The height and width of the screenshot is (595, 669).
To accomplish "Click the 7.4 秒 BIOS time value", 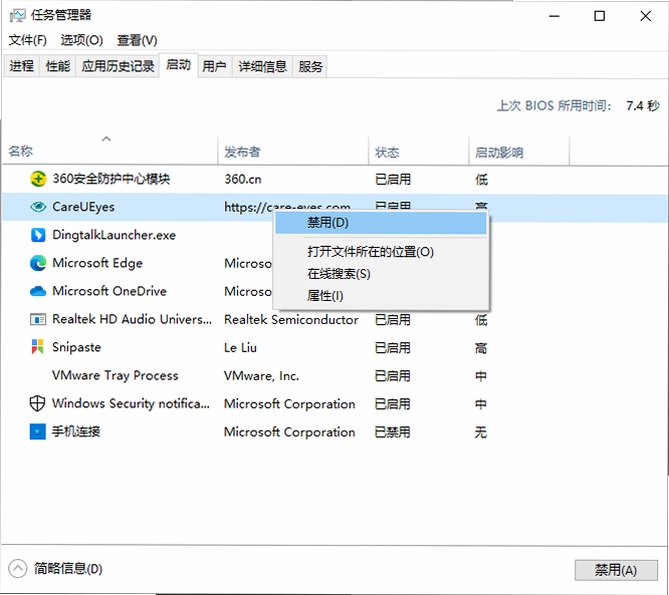I will (x=643, y=105).
